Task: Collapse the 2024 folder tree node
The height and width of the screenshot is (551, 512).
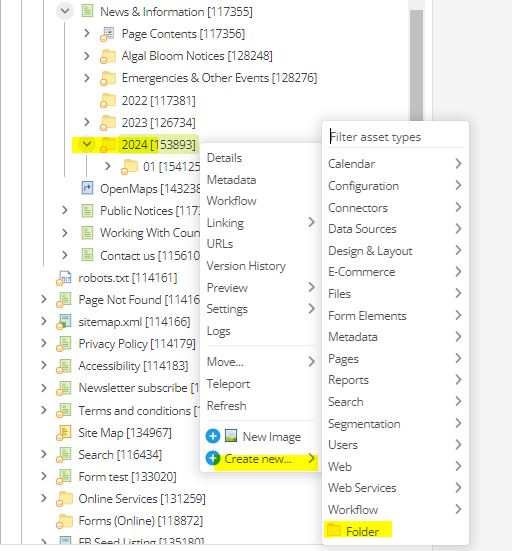Action: (87, 144)
